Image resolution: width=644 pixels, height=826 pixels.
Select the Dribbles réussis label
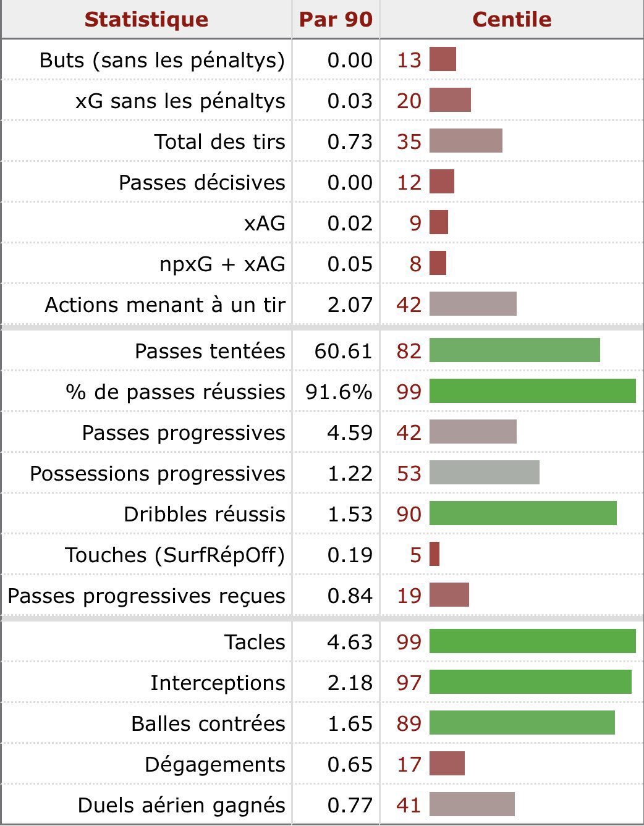coord(204,514)
